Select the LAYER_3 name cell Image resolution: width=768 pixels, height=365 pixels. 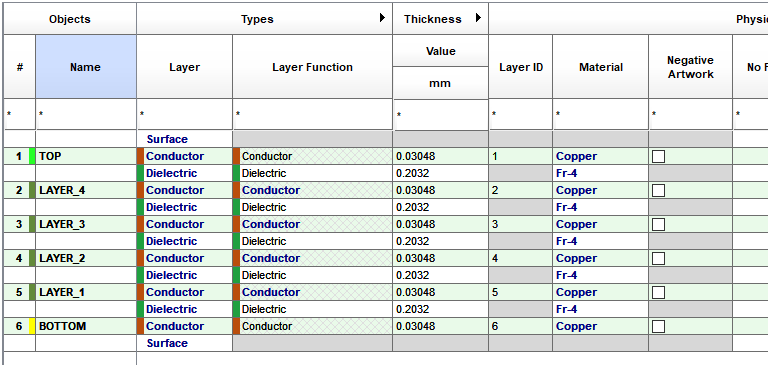coord(86,224)
